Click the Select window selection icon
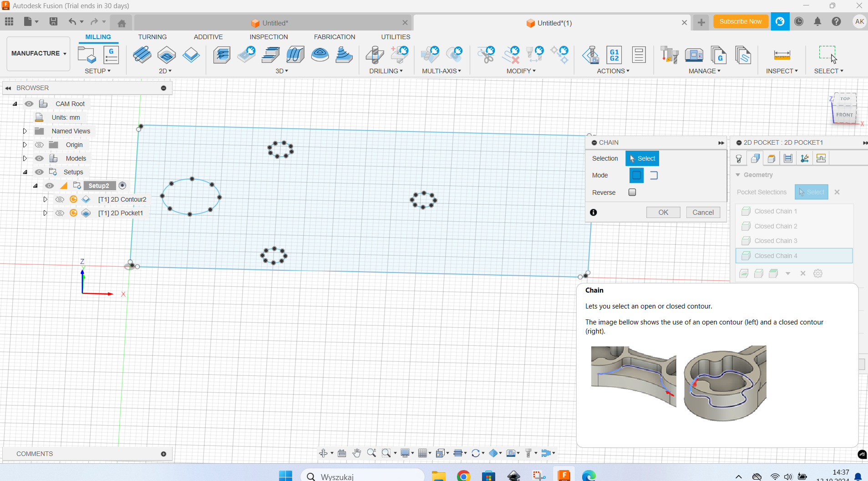Viewport: 868px width, 481px height. point(828,54)
